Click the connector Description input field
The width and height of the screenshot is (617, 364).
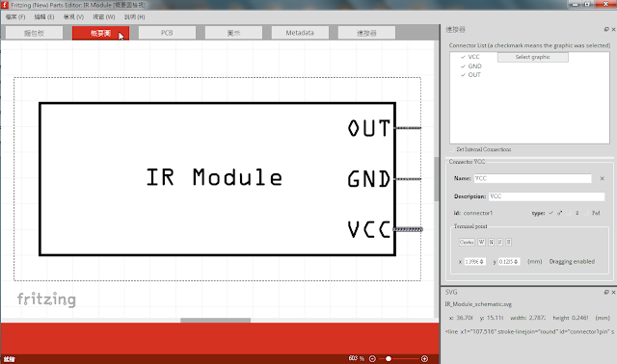click(x=547, y=196)
